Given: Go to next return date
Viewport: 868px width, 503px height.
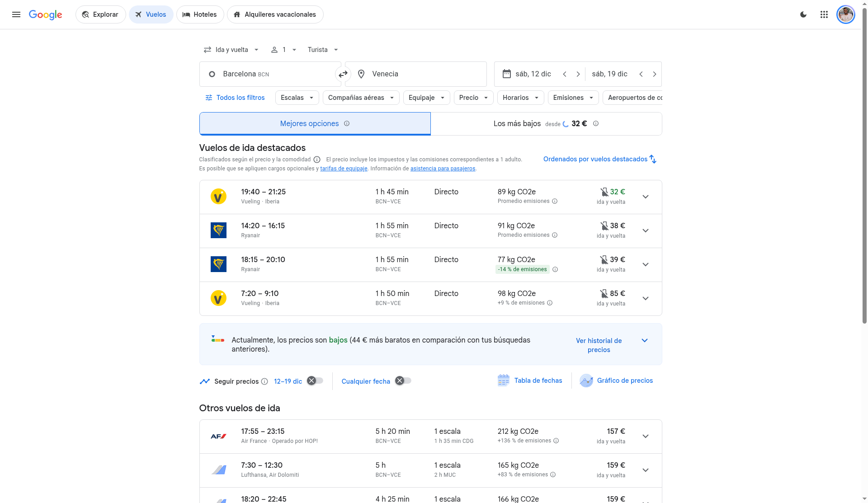Looking at the screenshot, I should click(x=655, y=74).
